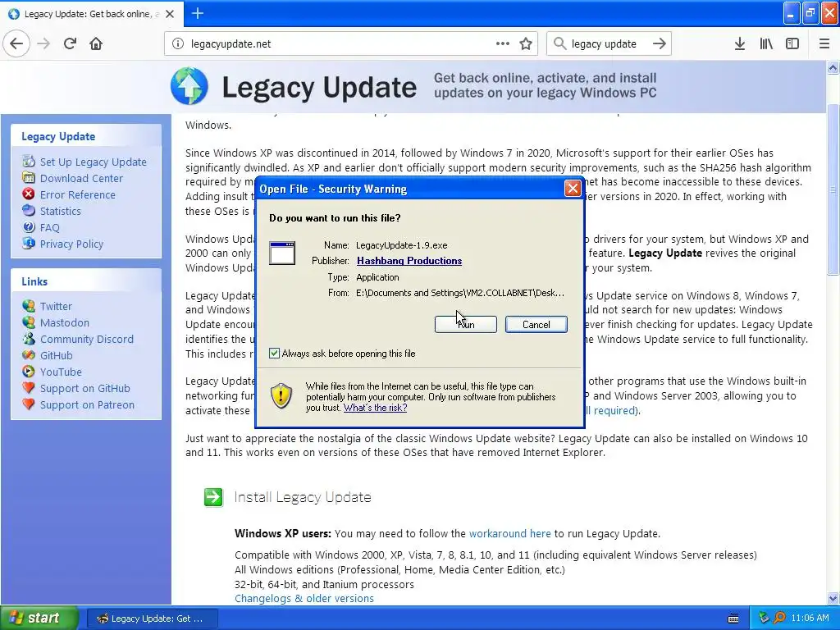Toggle the Firefox sidebar icon
840x630 pixels.
[792, 43]
